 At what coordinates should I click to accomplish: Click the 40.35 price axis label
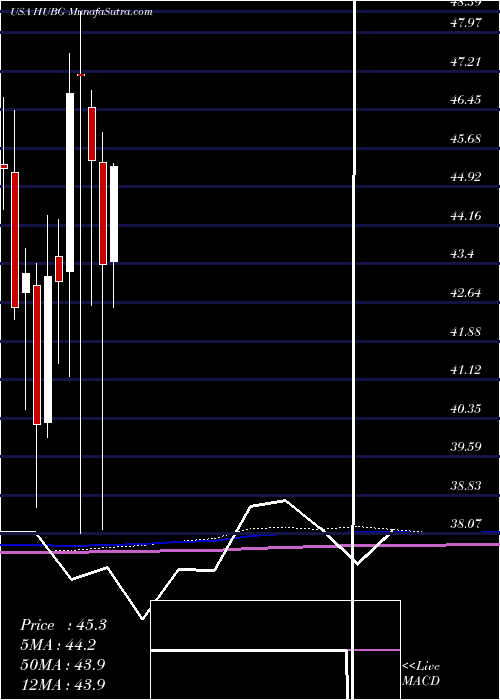click(x=466, y=409)
